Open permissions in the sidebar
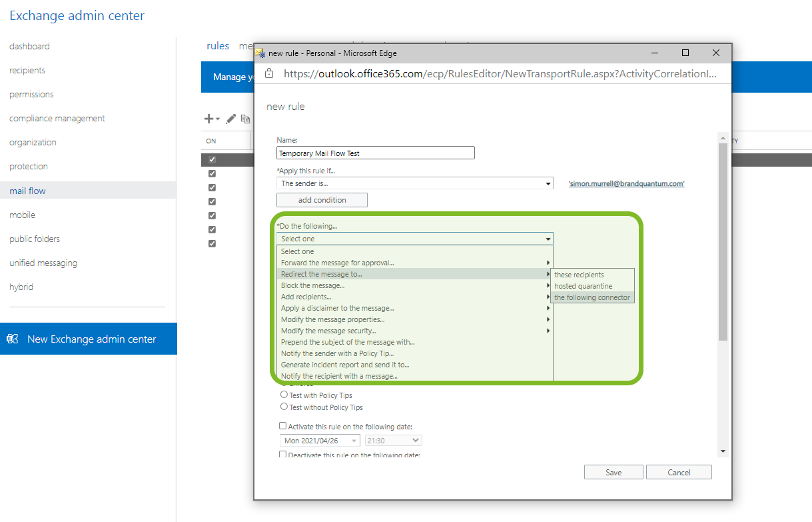This screenshot has width=812, height=522. (31, 94)
